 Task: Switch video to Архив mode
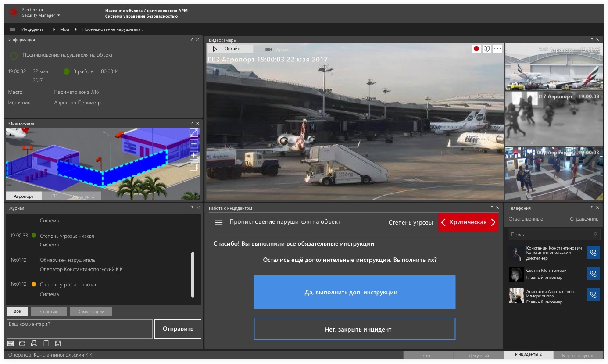276,50
